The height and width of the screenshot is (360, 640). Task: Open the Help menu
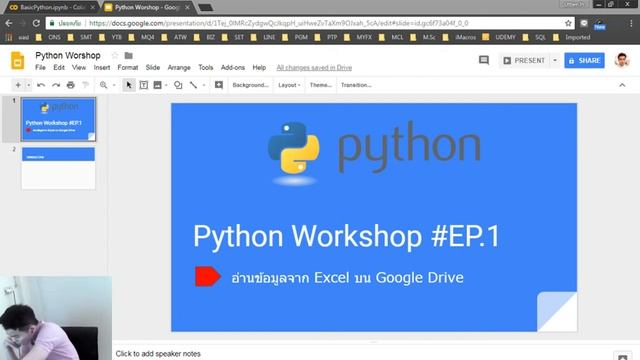pyautogui.click(x=259, y=67)
